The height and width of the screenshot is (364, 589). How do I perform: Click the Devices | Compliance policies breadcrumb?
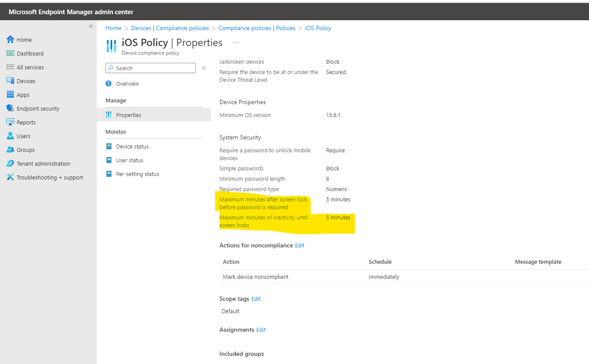click(170, 28)
